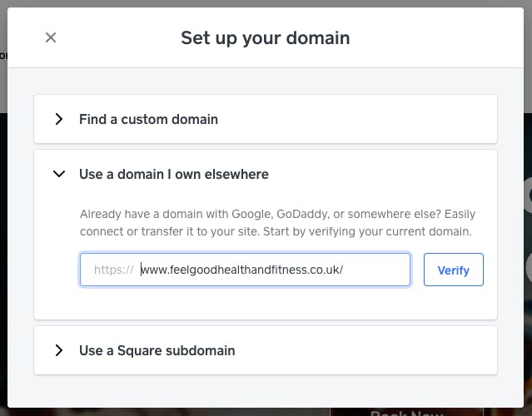
Task: Collapse the domain I own elsewhere chevron
Action: (59, 174)
